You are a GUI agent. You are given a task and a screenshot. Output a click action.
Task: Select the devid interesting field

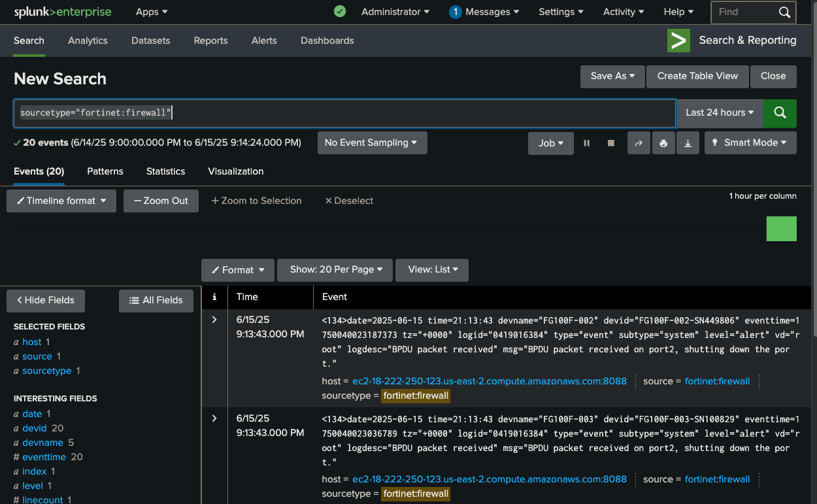tap(35, 428)
